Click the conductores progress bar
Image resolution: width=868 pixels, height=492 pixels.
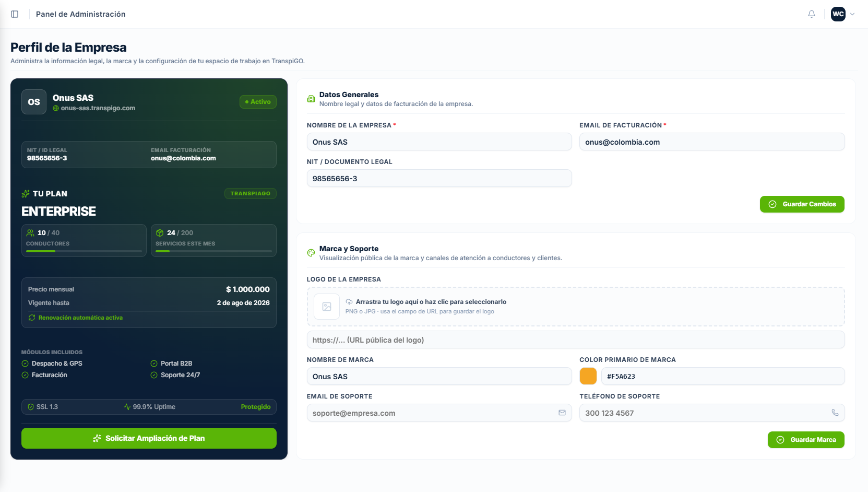(x=84, y=251)
